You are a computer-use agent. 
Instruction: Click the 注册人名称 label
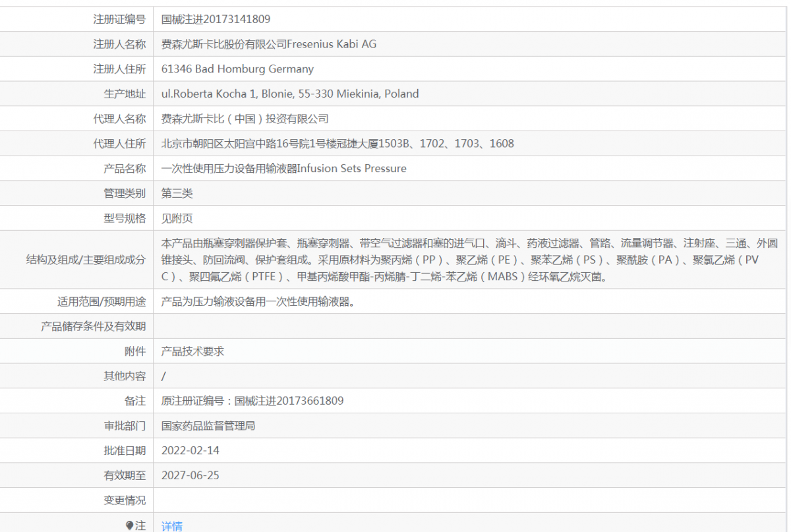(x=119, y=44)
